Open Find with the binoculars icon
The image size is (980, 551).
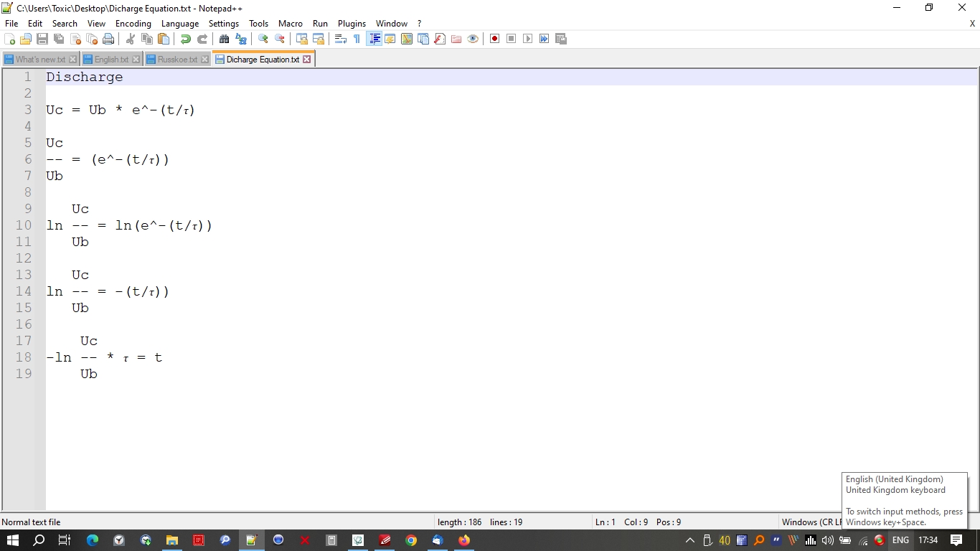225,39
